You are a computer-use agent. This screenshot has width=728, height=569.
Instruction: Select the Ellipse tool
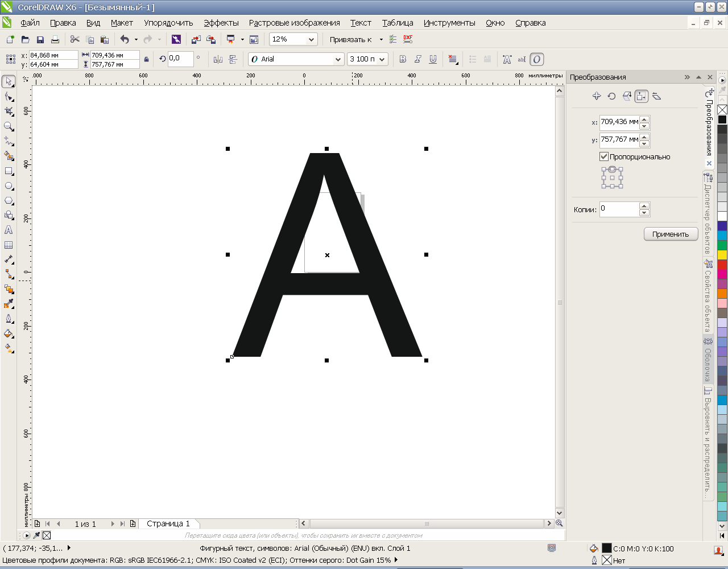pos(9,186)
